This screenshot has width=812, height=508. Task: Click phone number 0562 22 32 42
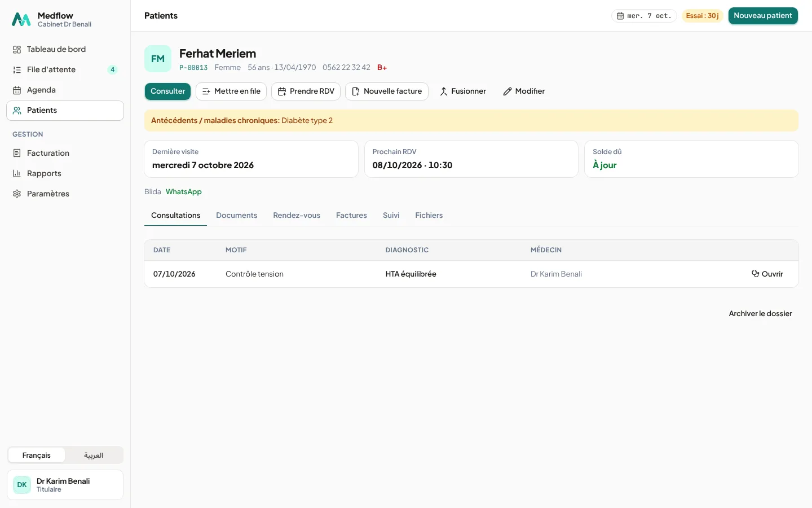(x=346, y=68)
